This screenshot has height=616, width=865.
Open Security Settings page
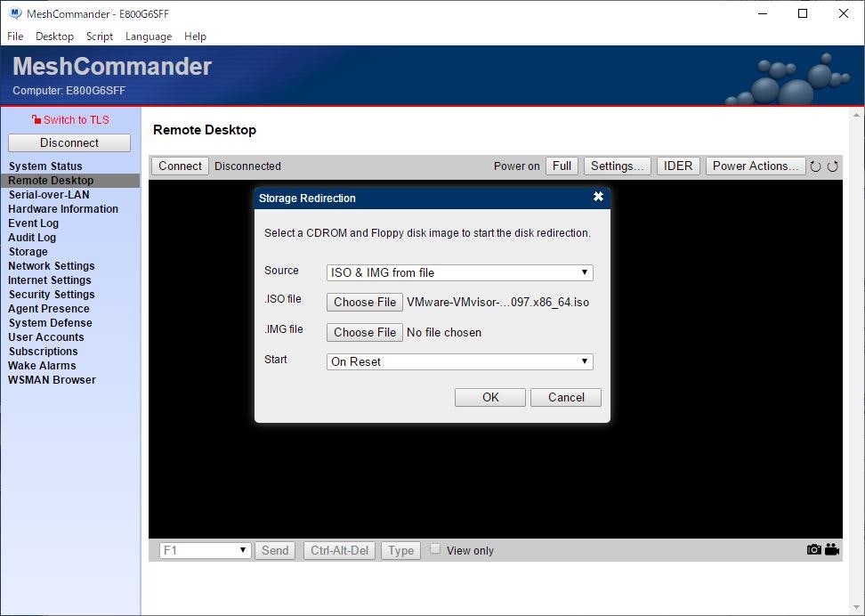click(x=52, y=295)
